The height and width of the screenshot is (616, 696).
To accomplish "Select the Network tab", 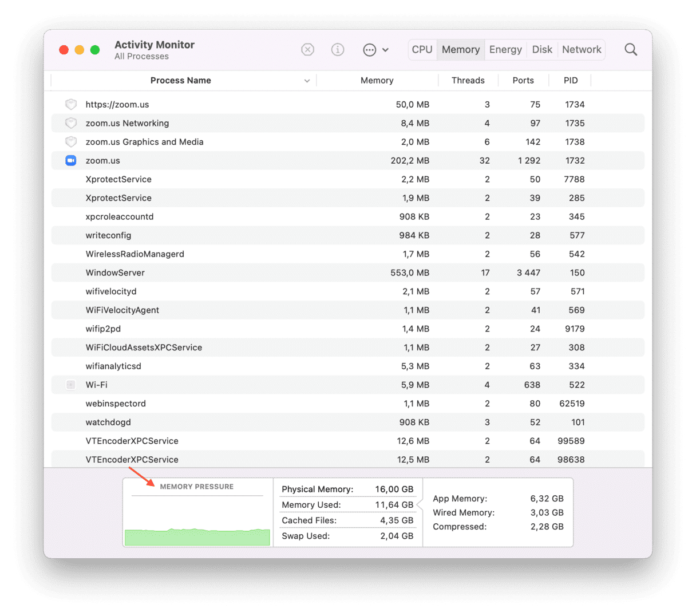I will pyautogui.click(x=582, y=50).
